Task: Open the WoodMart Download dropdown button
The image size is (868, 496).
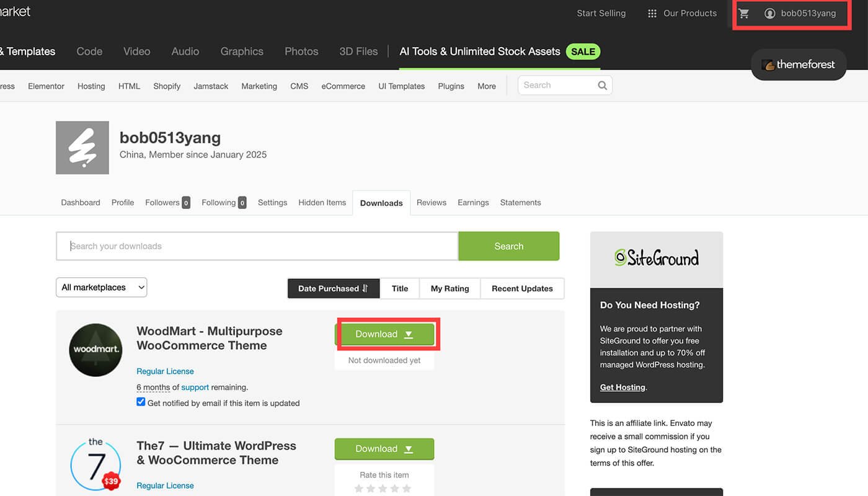Action: (384, 334)
